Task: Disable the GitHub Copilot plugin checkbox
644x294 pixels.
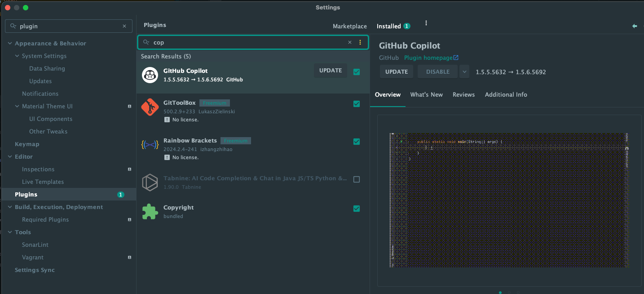Action: [357, 72]
